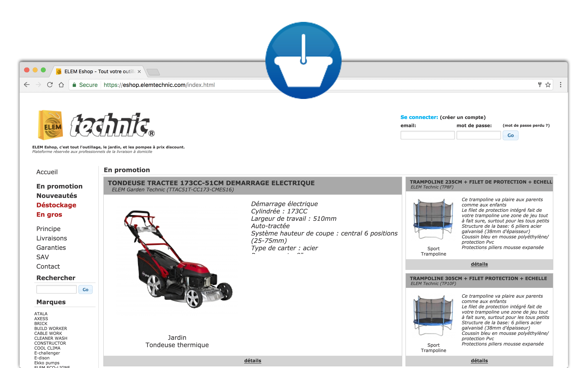
Task: Open Contact page link
Action: [x=48, y=267]
